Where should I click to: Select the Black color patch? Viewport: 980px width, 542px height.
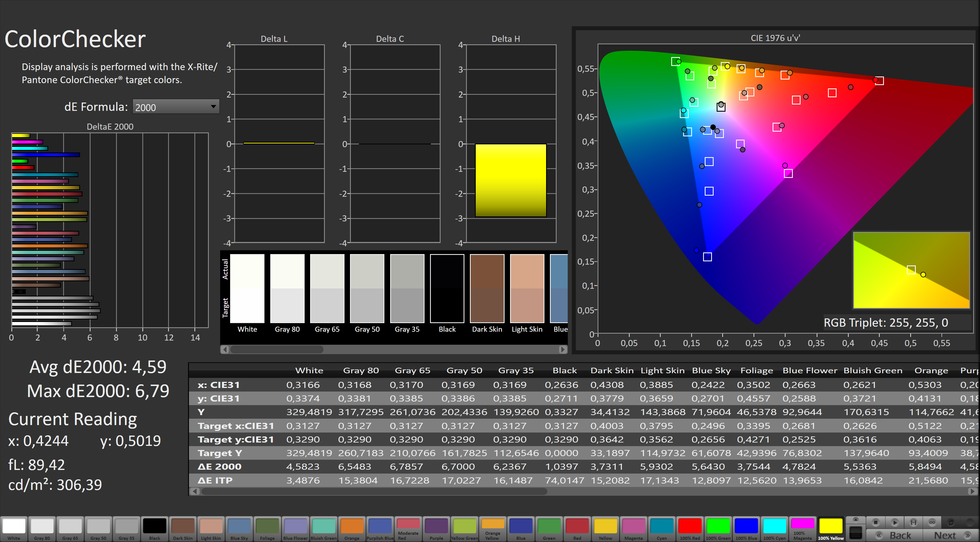click(x=155, y=529)
